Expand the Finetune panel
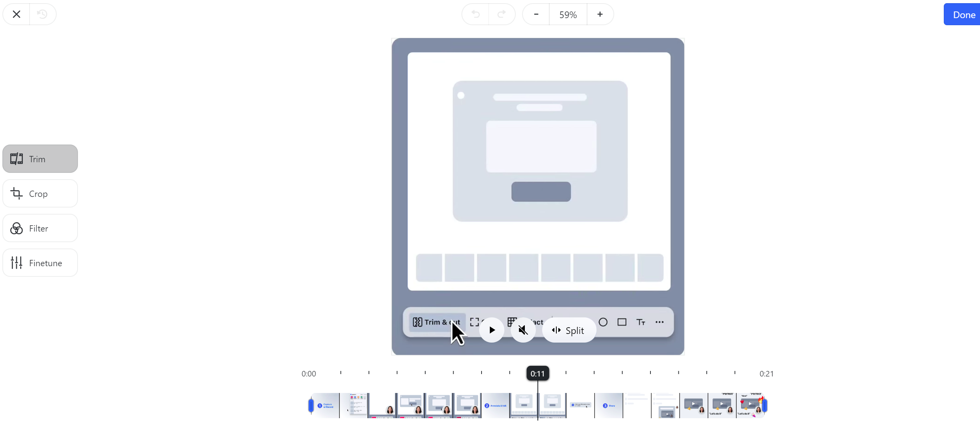The image size is (980, 430). click(40, 263)
